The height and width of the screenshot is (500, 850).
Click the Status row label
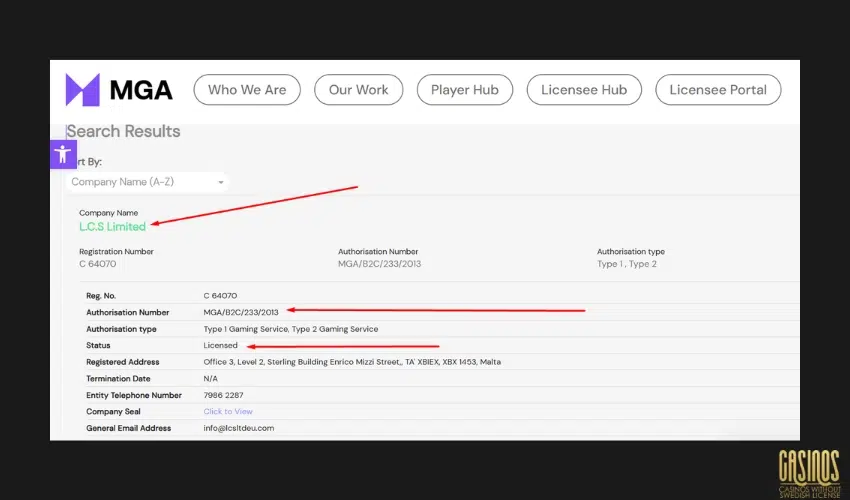click(x=98, y=345)
